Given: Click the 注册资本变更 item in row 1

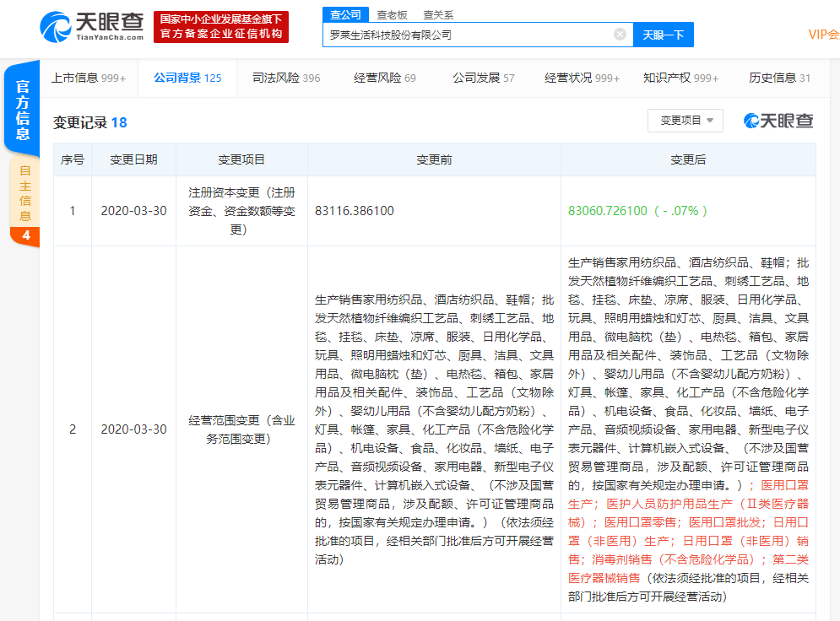Looking at the screenshot, I should [x=241, y=211].
